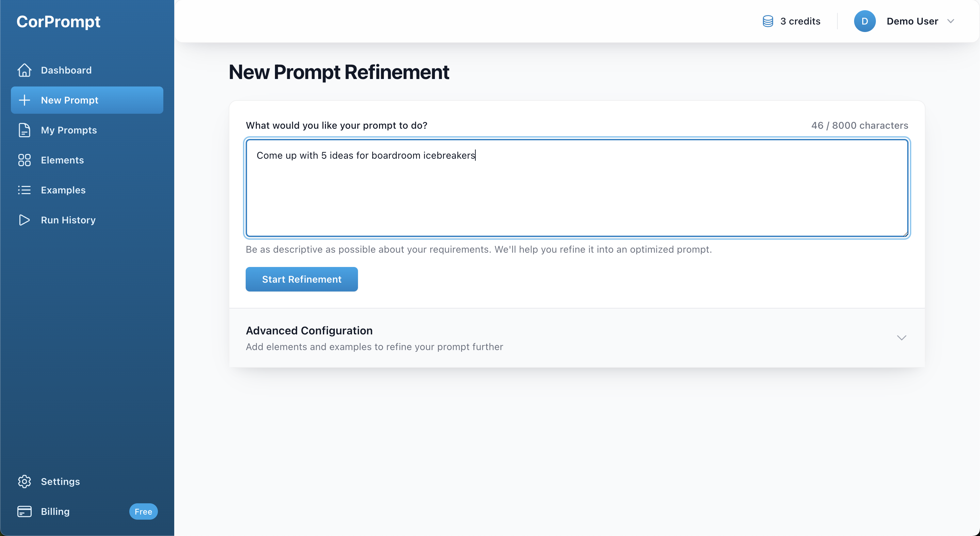The image size is (980, 536).
Task: Click the My Prompts document icon
Action: [x=24, y=130]
